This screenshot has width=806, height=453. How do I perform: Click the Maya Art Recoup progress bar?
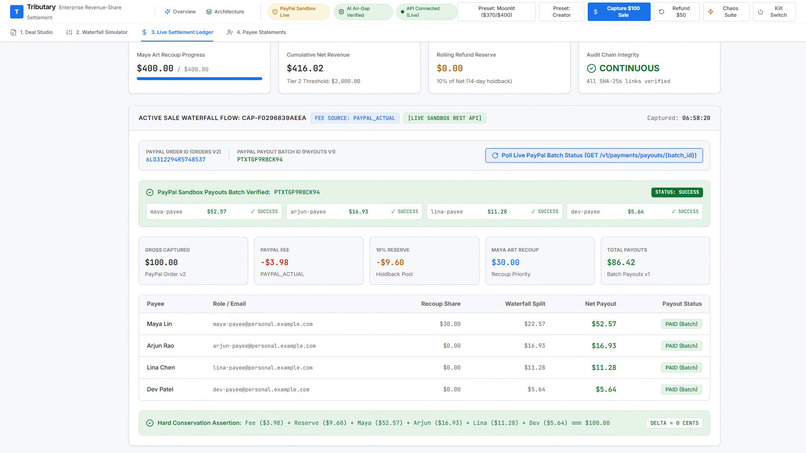[199, 79]
